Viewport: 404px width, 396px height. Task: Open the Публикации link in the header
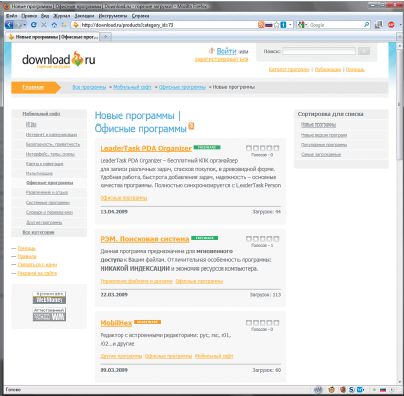(x=328, y=69)
